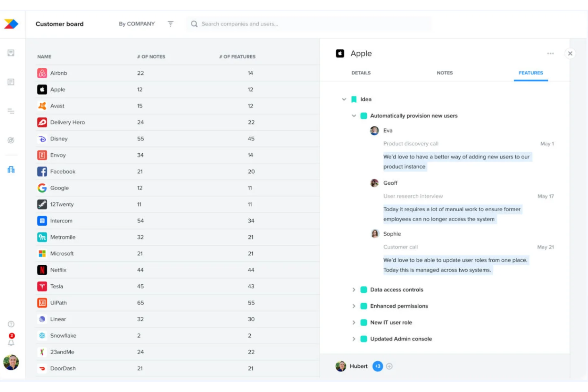
Task: Click the search magnifier icon
Action: [194, 24]
